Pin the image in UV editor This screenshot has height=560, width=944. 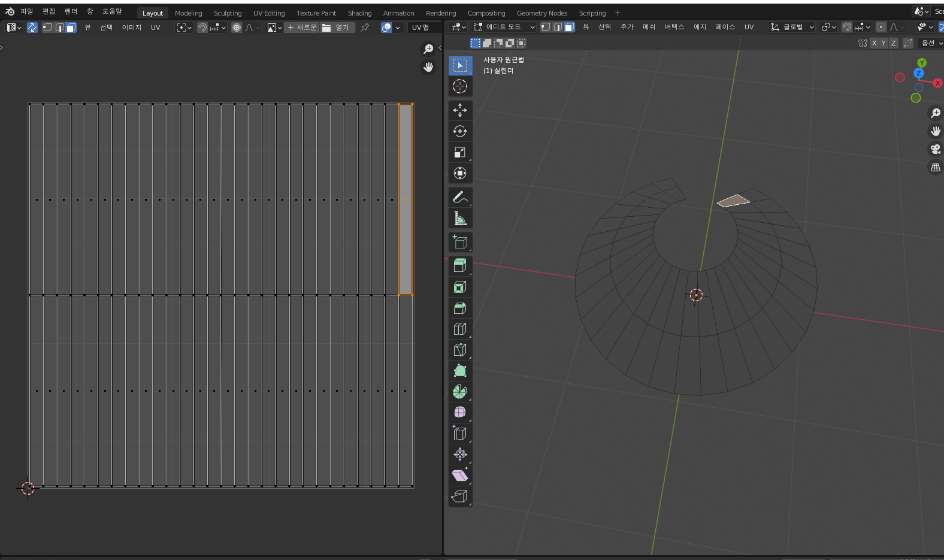point(365,28)
